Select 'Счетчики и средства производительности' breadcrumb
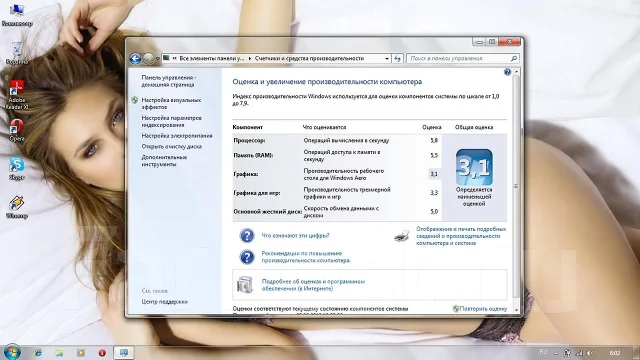Image resolution: width=640 pixels, height=360 pixels. 309,59
